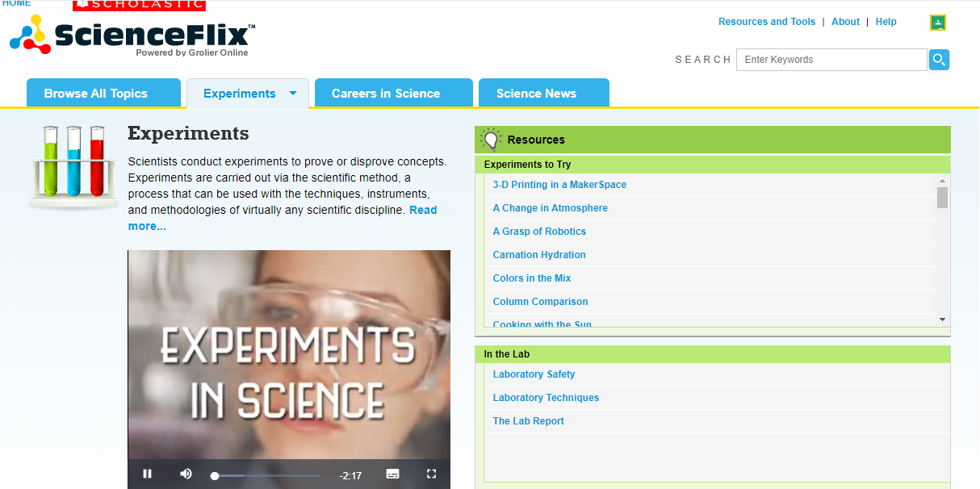Screen dimensions: 980x489
Task: Open the Laboratory Safety article
Action: pyautogui.click(x=534, y=374)
